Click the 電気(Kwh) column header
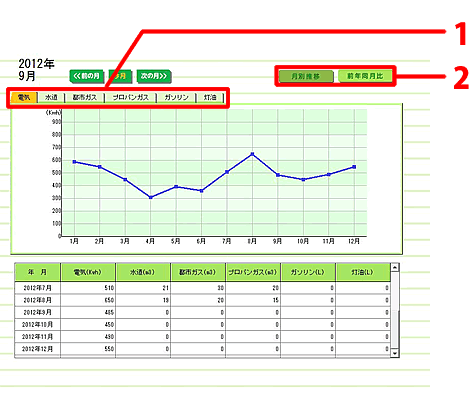Screen dimensions: 470x400 pos(88,272)
